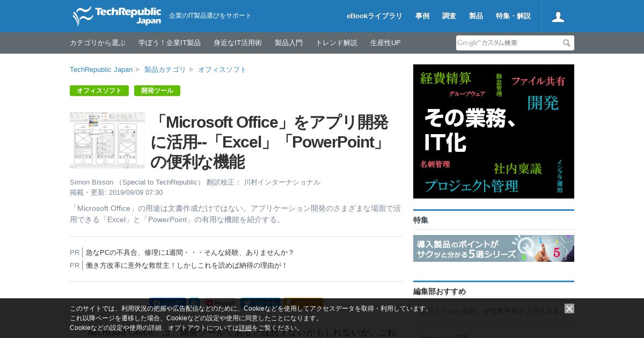Click the author line Simon Bisson
The width and height of the screenshot is (644, 338).
[195, 182]
